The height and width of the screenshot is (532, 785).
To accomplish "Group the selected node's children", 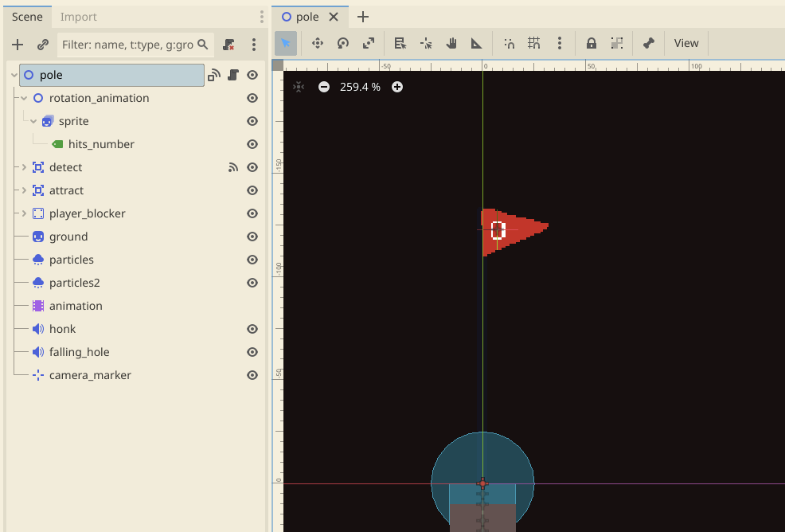I will pos(617,44).
